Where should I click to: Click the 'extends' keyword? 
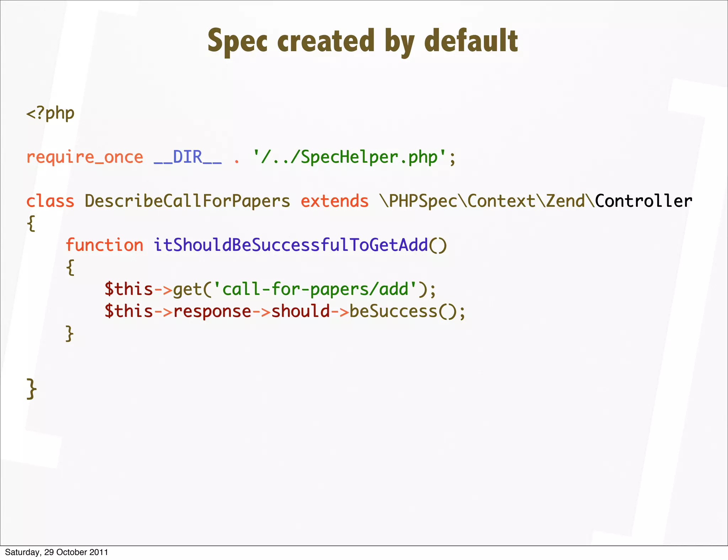tap(334, 201)
